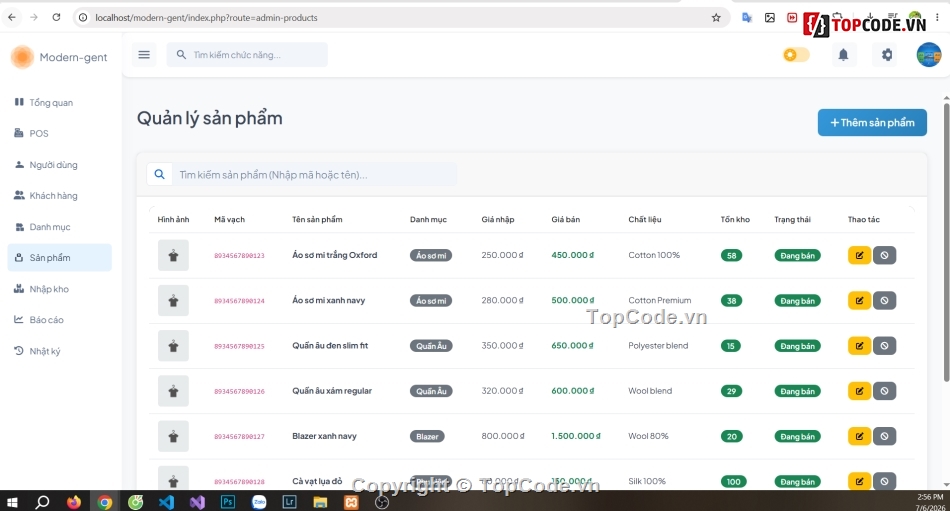Open File Explorer from taskbar

coord(321,502)
